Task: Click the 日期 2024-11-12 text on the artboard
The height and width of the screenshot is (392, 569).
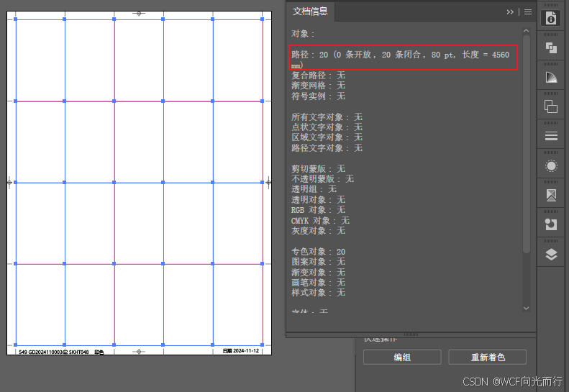Action: 241,350
